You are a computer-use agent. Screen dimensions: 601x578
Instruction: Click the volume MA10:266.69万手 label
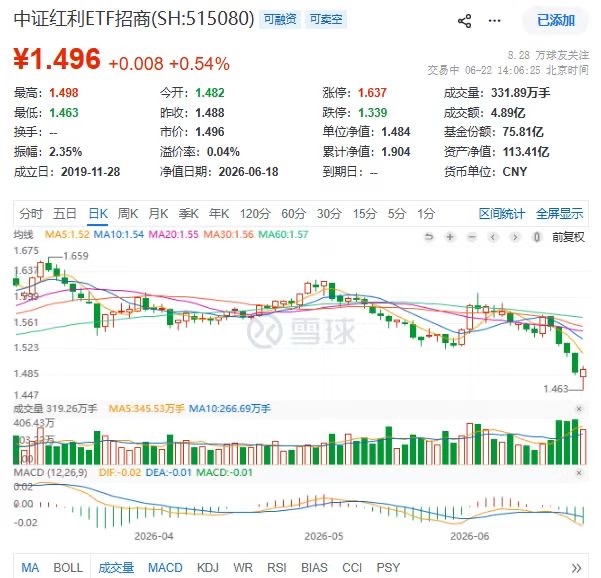click(x=230, y=409)
